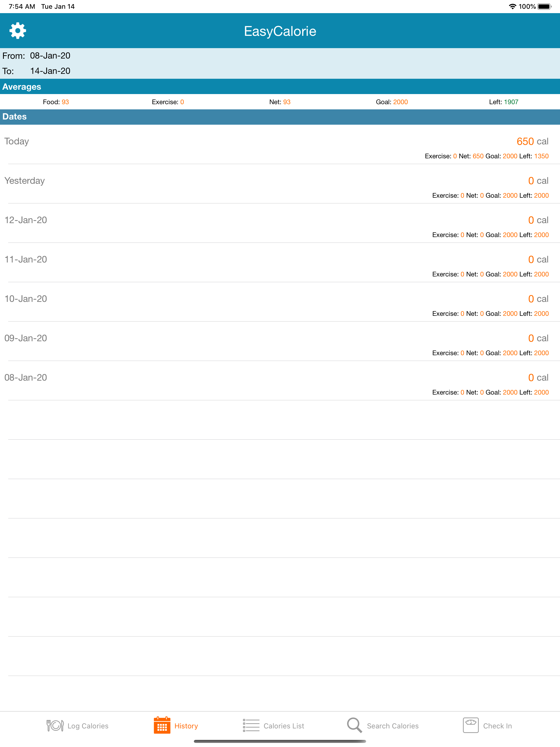Check the Wi-Fi status icon

[x=512, y=6]
